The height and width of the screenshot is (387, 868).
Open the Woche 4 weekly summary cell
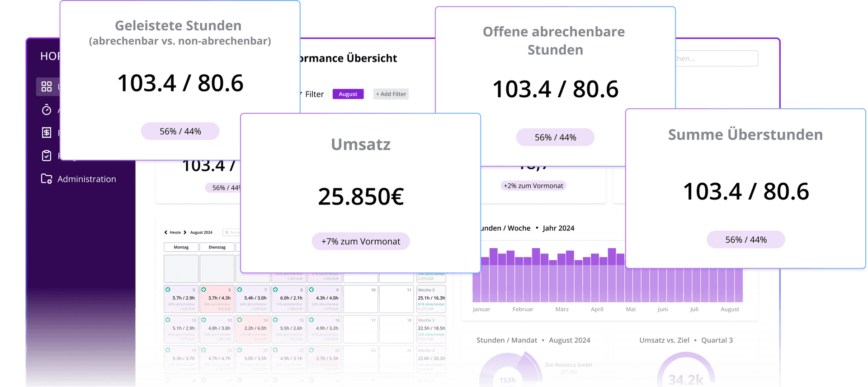431,359
